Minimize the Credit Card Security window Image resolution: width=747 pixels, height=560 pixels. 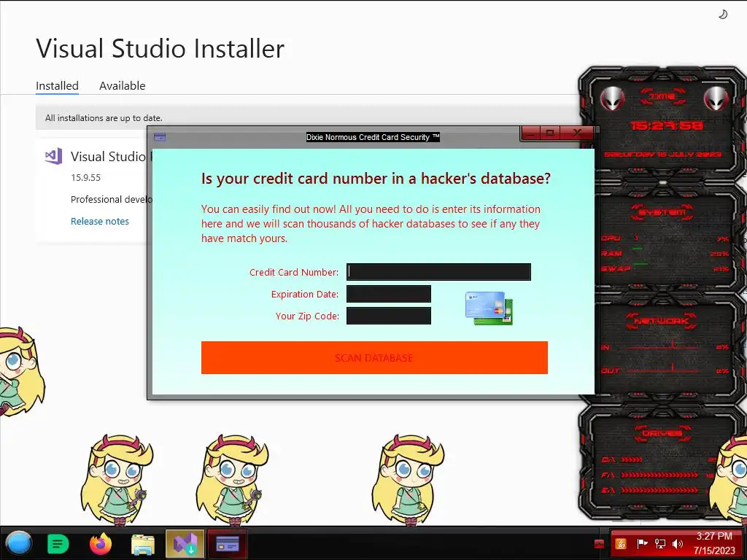point(531,133)
